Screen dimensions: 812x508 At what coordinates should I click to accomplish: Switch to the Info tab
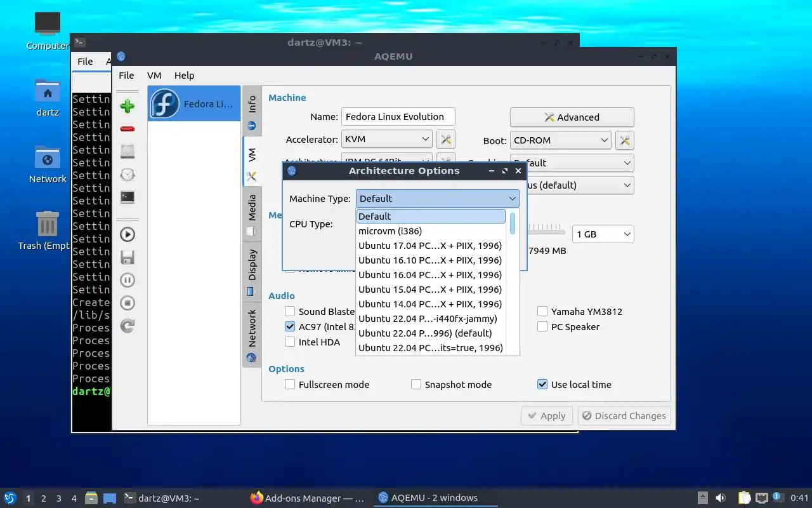252,111
